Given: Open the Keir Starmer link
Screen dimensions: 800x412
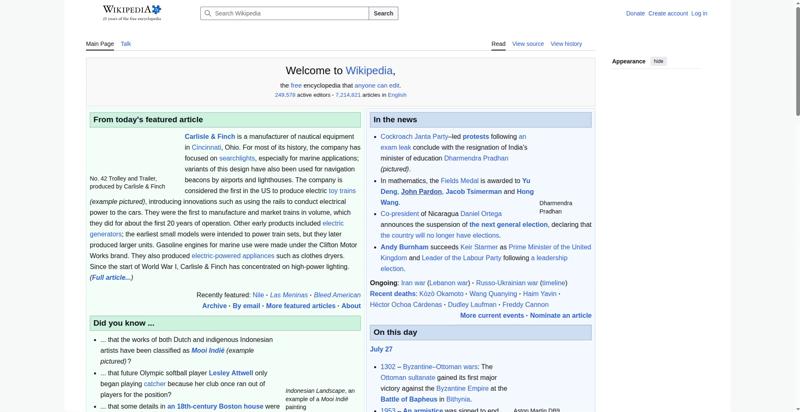Looking at the screenshot, I should [x=479, y=247].
